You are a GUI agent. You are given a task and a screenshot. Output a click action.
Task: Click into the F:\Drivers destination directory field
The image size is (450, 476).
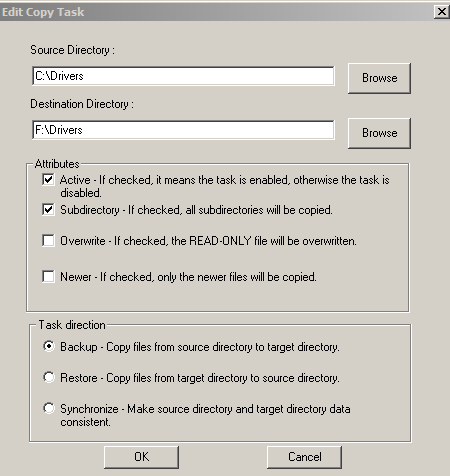[183, 130]
